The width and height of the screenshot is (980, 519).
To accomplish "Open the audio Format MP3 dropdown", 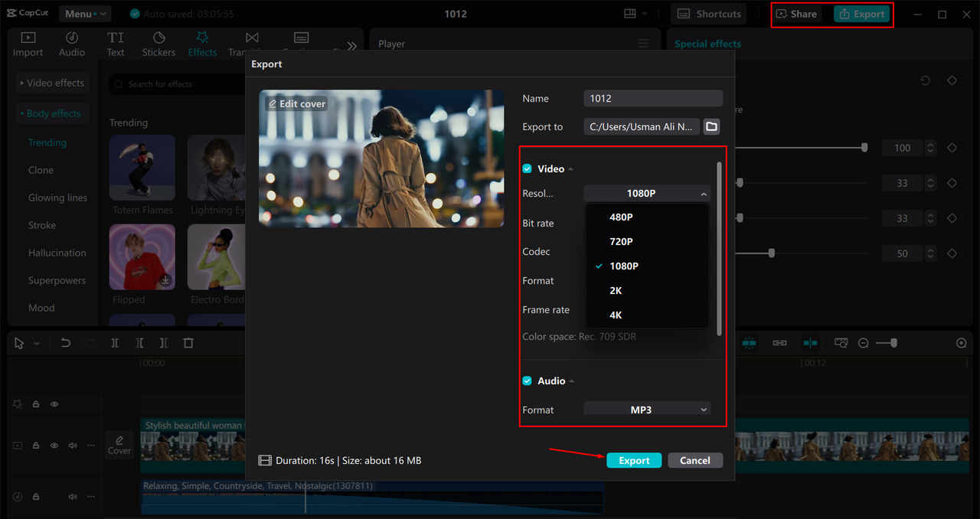I will click(647, 410).
